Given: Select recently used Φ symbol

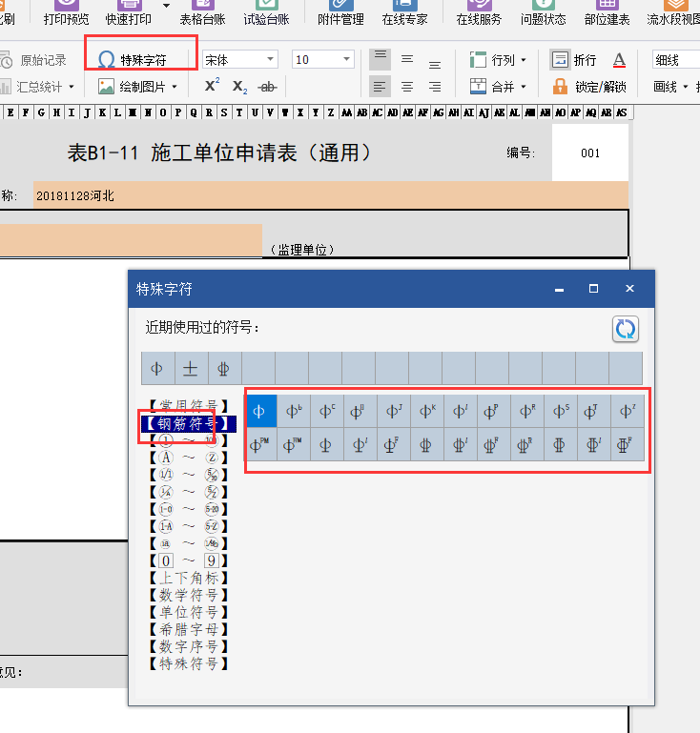Looking at the screenshot, I should click(158, 368).
